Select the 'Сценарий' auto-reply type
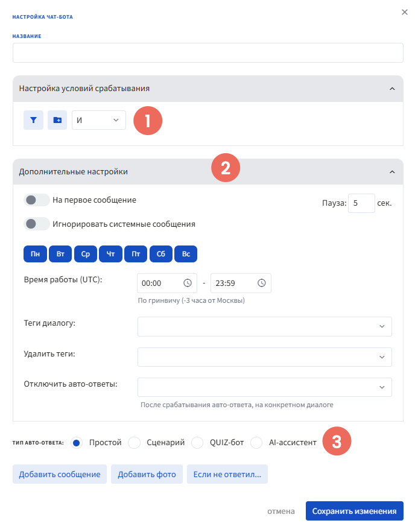Viewport: 415px width, 532px height. (x=134, y=443)
